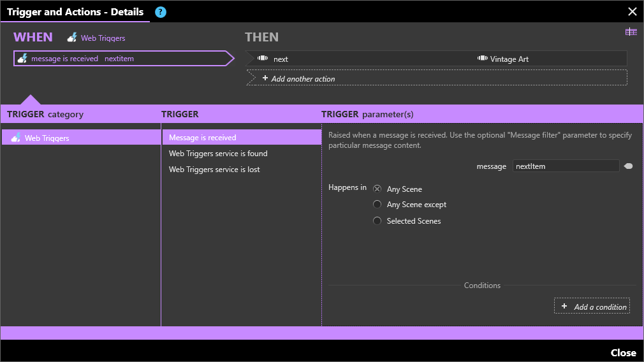Click into the message input field
Screen dimensions: 644x362
pyautogui.click(x=565, y=166)
